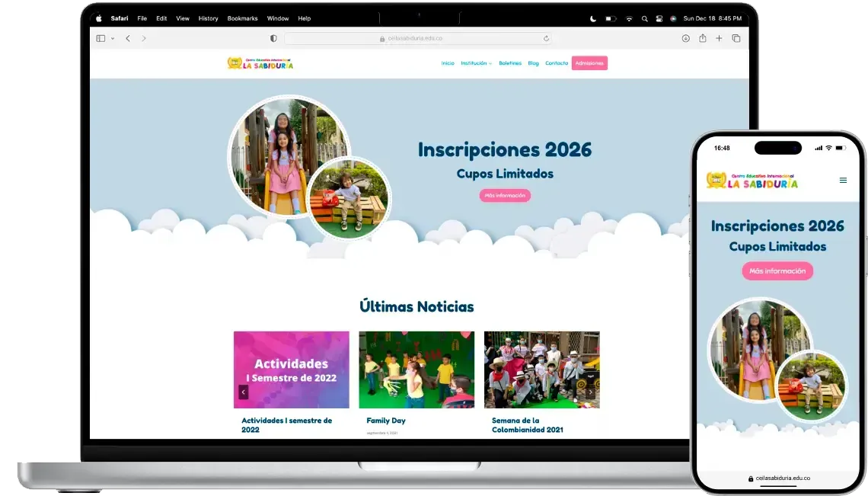Click Más información button on laptop
The height and width of the screenshot is (496, 868).
505,196
